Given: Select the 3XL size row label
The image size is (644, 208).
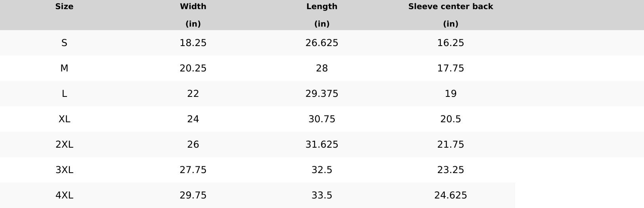Looking at the screenshot, I should click(64, 170).
